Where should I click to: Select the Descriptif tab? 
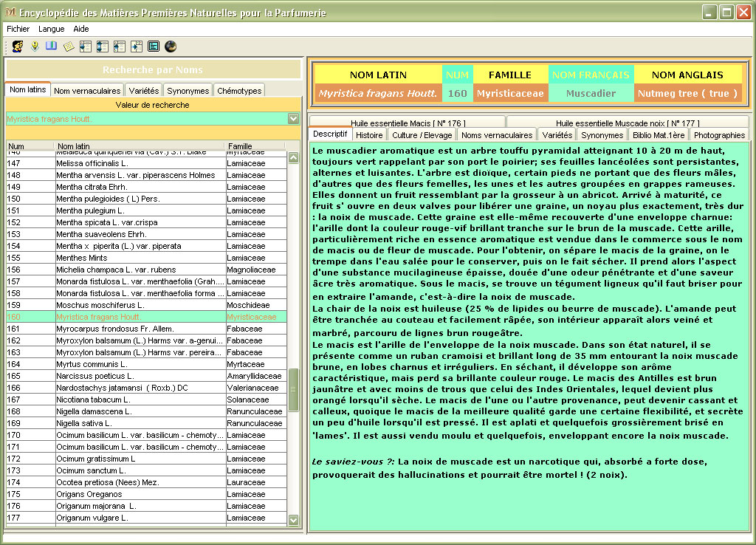(x=330, y=134)
